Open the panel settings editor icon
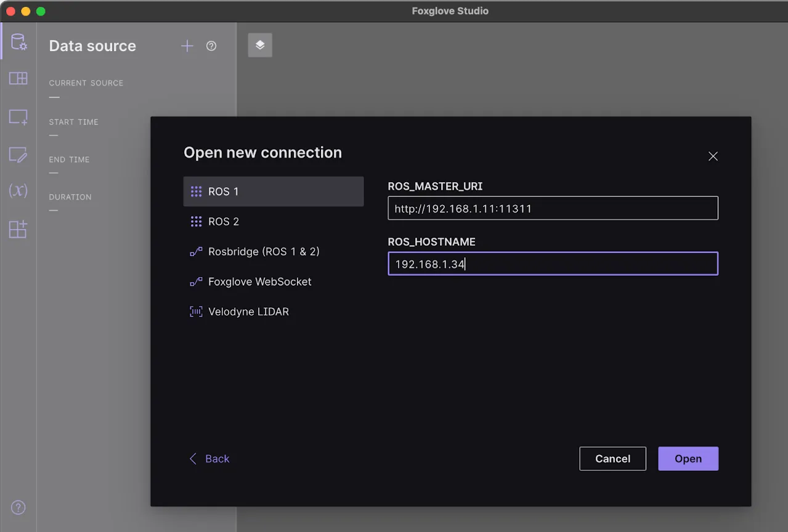Screen dimensions: 788x532 tap(18, 155)
